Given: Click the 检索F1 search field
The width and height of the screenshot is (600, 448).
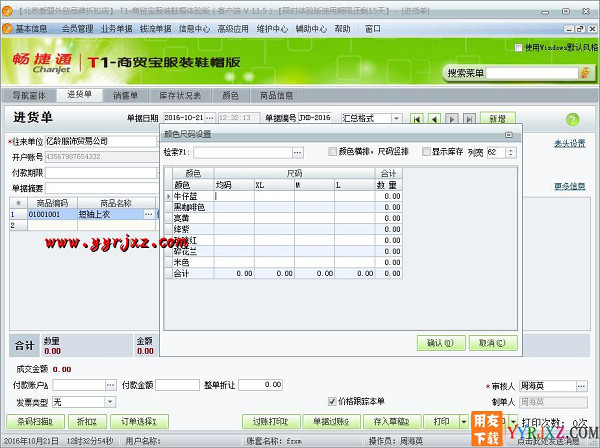Looking at the screenshot, I should (243, 153).
